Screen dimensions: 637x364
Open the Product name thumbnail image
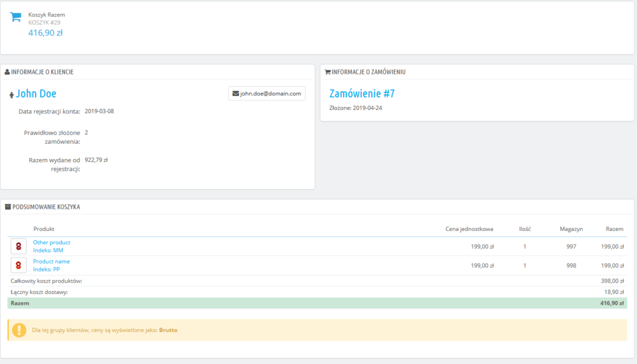pyautogui.click(x=18, y=265)
